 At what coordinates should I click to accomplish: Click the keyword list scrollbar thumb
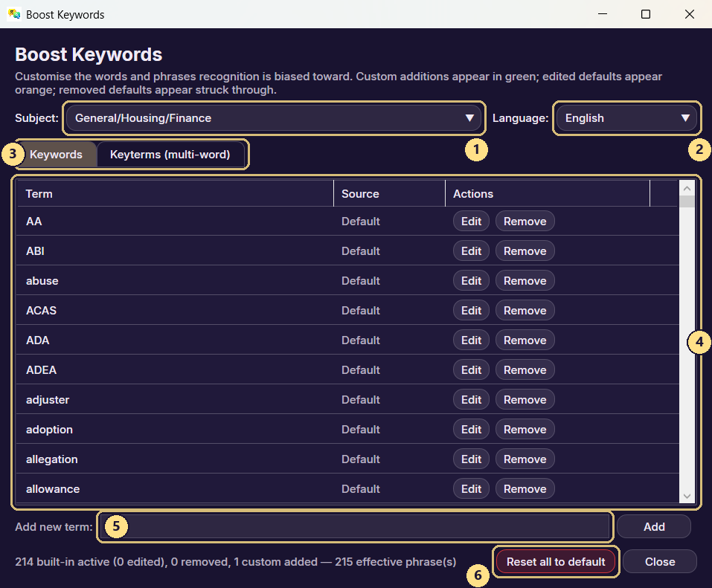tap(687, 201)
